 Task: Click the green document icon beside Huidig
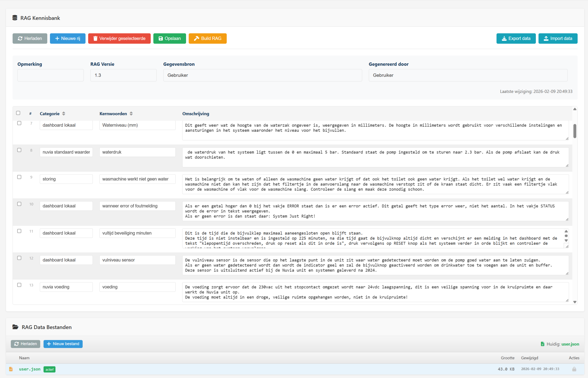543,344
